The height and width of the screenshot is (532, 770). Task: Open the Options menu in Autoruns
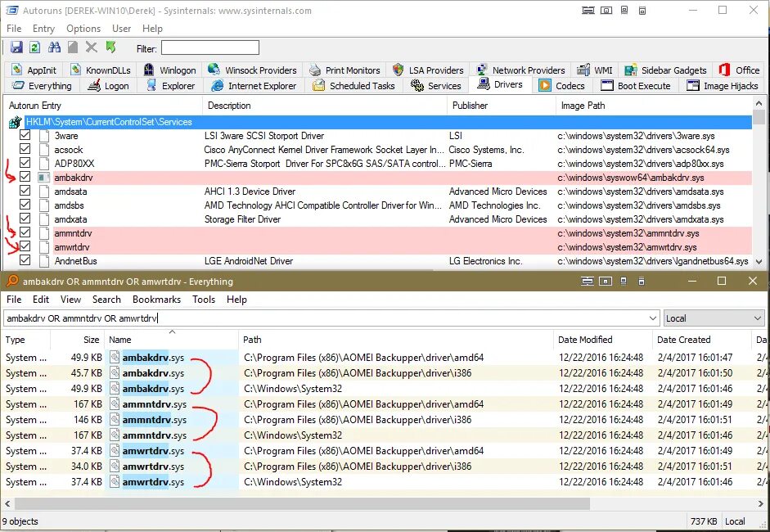83,29
